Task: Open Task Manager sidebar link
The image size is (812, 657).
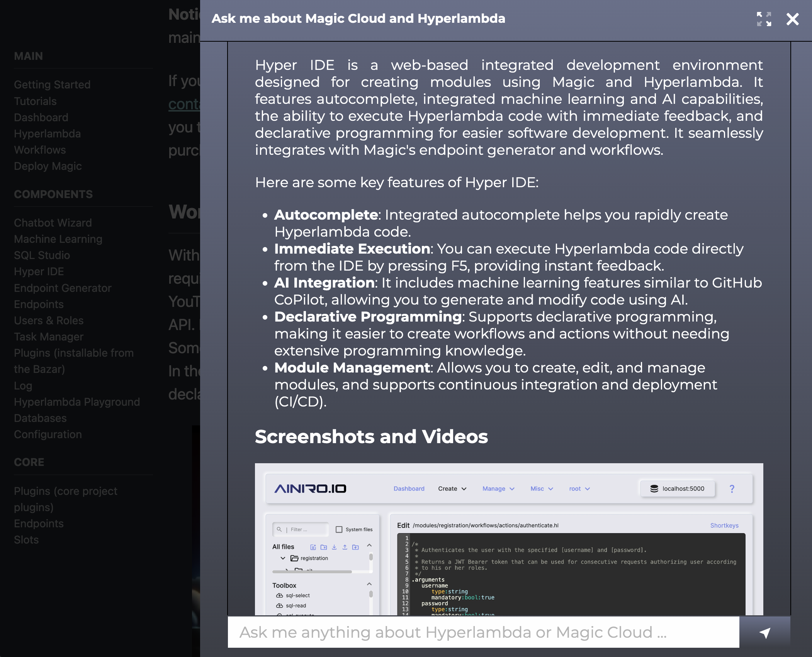Action: pyautogui.click(x=49, y=337)
